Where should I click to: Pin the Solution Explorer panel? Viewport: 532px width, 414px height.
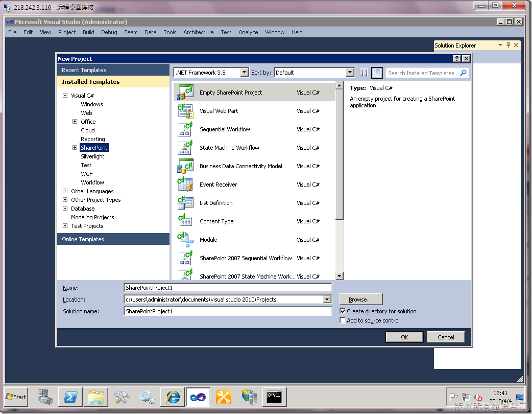coord(508,45)
